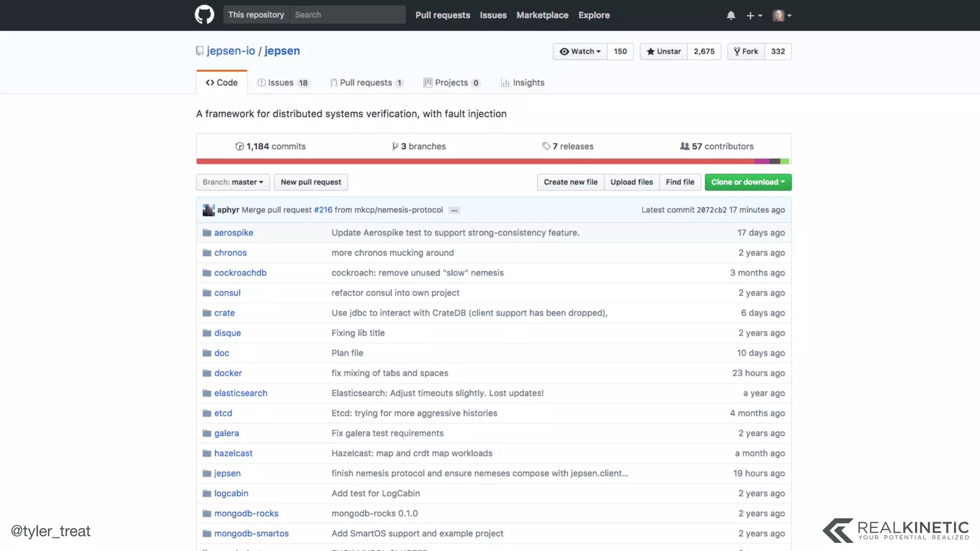This screenshot has height=551, width=980.
Task: Expand the commit message ellipsis
Action: coord(454,210)
